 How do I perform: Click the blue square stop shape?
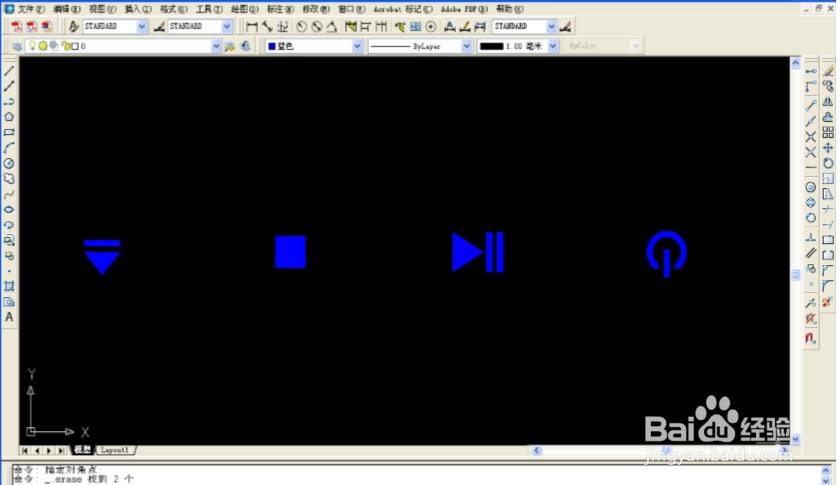[x=290, y=252]
